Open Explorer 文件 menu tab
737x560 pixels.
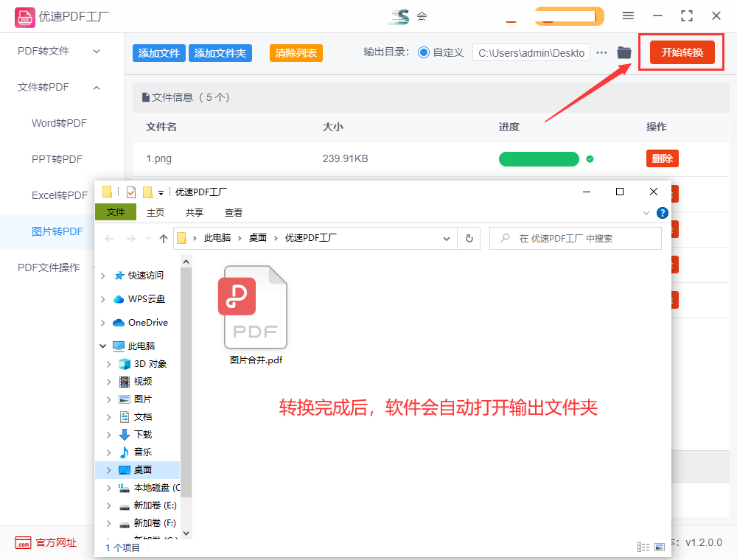pyautogui.click(x=116, y=212)
